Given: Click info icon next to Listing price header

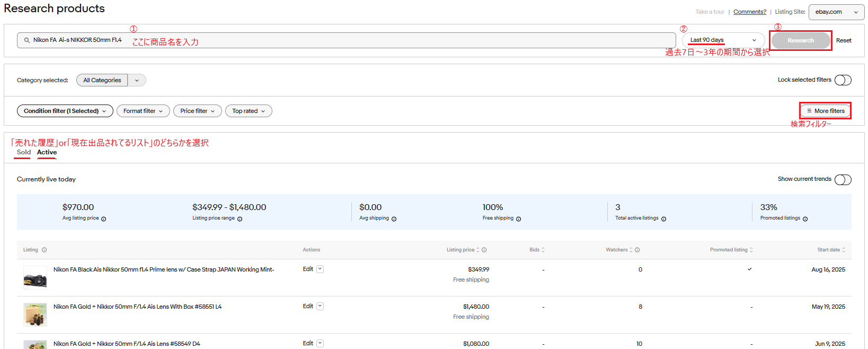Looking at the screenshot, I should click(x=484, y=250).
